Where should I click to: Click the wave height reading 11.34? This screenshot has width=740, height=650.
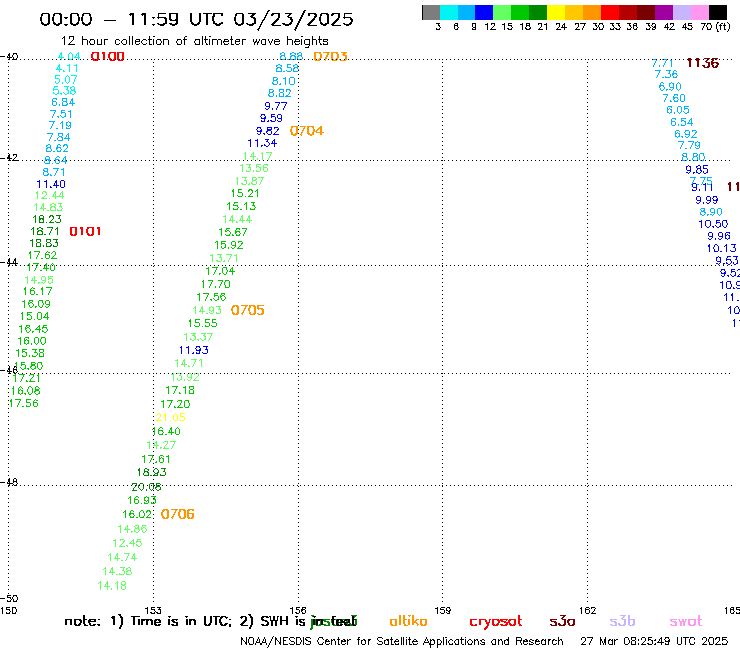point(262,143)
